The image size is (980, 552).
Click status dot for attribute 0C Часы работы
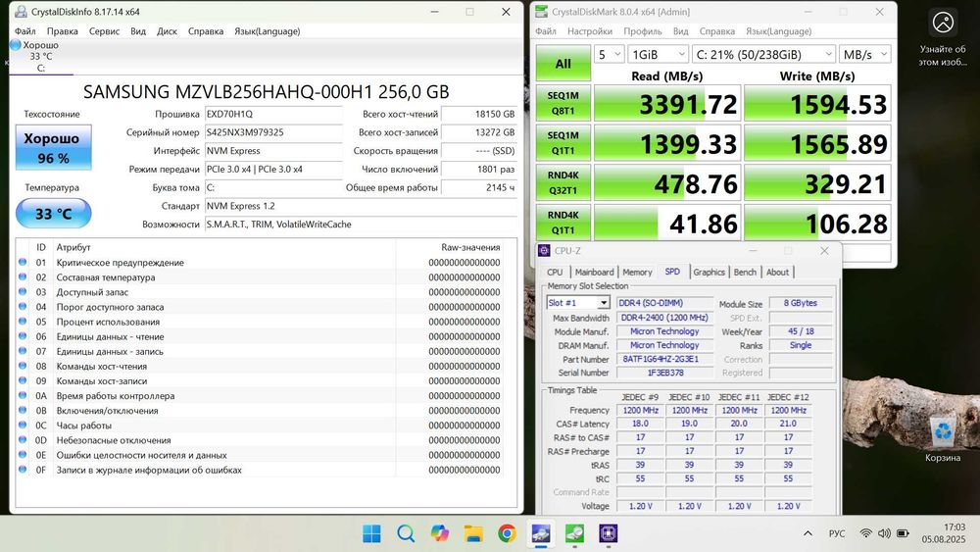tap(23, 426)
